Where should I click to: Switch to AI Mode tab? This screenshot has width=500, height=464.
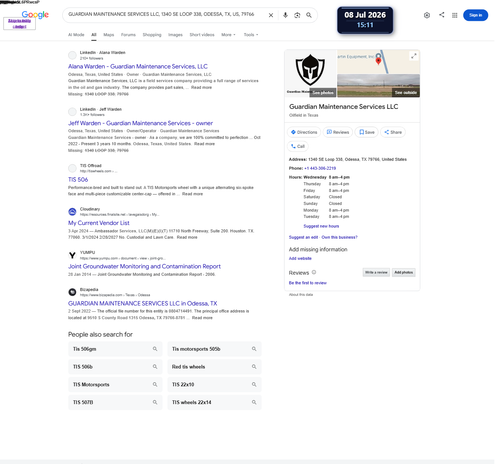click(76, 35)
